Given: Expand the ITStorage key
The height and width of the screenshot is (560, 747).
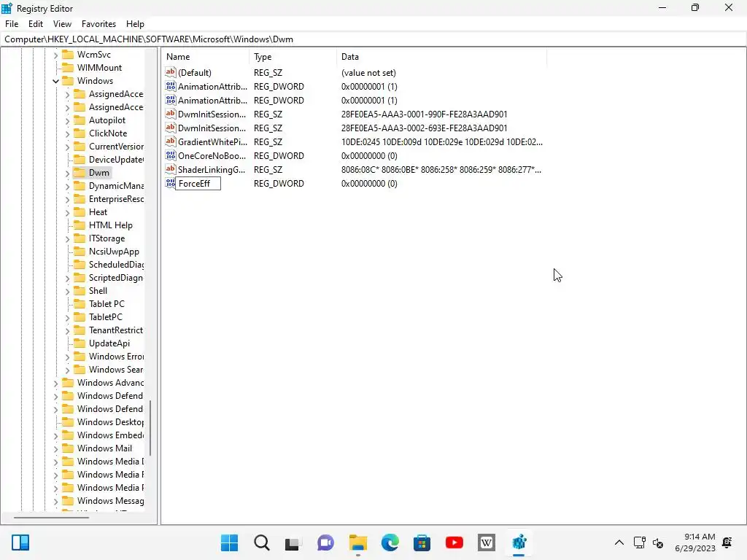Looking at the screenshot, I should (67, 238).
